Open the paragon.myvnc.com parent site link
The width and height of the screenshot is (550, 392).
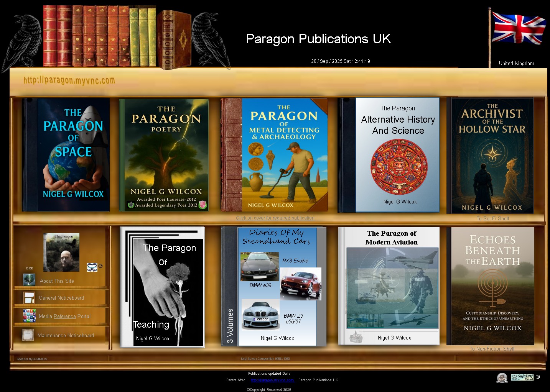pos(272,380)
